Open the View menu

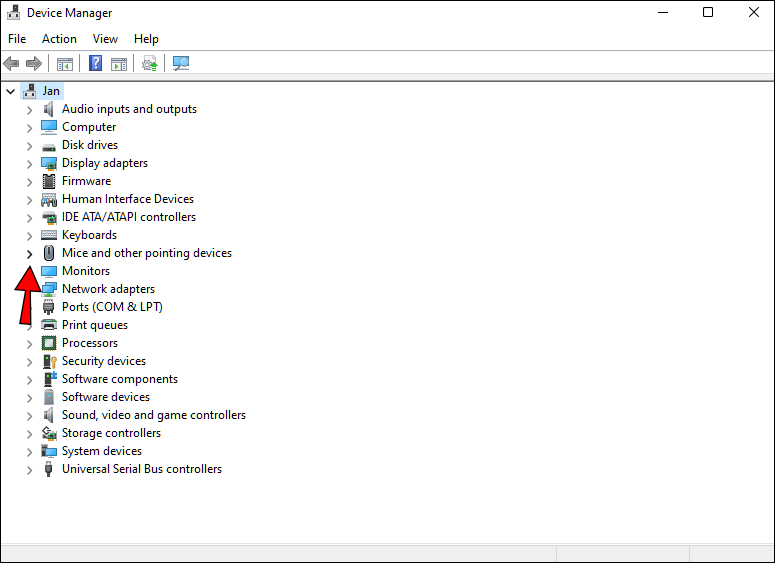[105, 39]
